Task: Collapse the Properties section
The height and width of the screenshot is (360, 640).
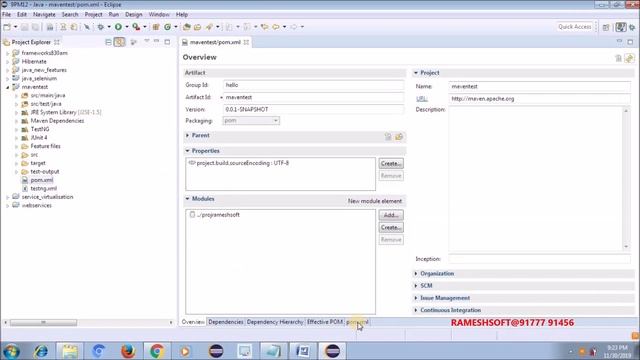Action: click(188, 151)
